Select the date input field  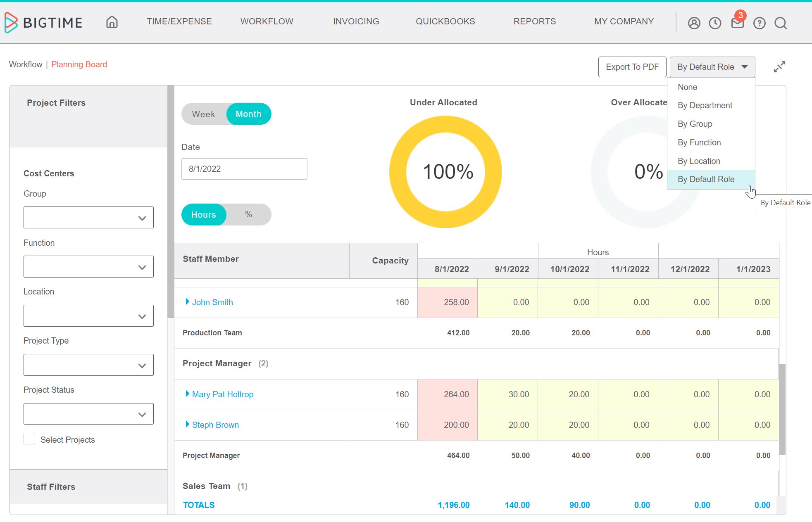[245, 168]
